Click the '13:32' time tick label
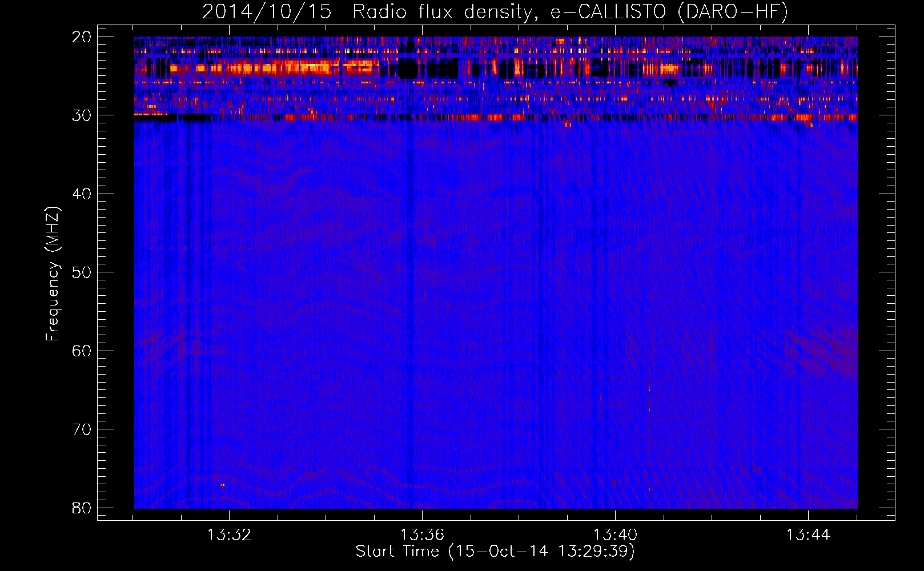924x571 pixels. pyautogui.click(x=229, y=535)
